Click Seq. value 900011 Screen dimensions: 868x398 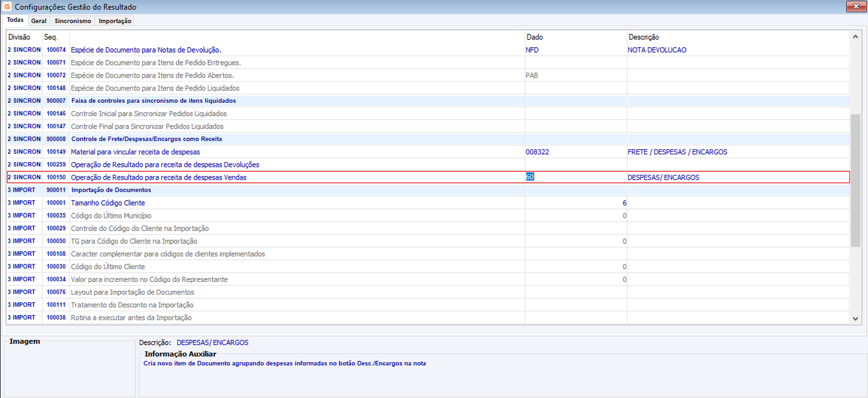[56, 190]
